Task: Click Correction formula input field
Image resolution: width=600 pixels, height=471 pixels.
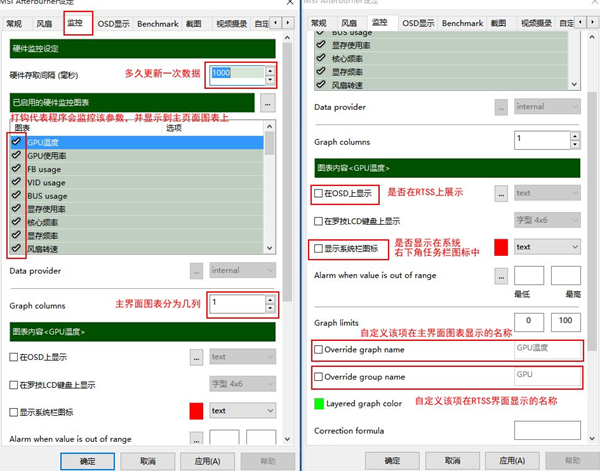Action: point(547,430)
